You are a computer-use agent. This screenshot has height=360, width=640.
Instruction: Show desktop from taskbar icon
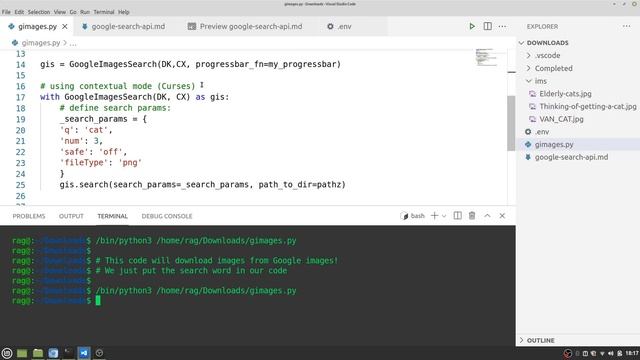[x=22, y=353]
